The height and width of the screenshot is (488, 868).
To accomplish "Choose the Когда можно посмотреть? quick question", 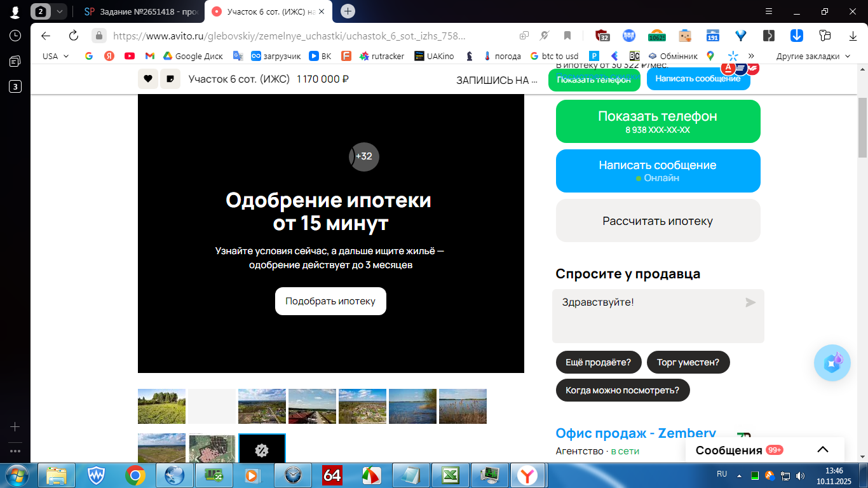I will [623, 390].
